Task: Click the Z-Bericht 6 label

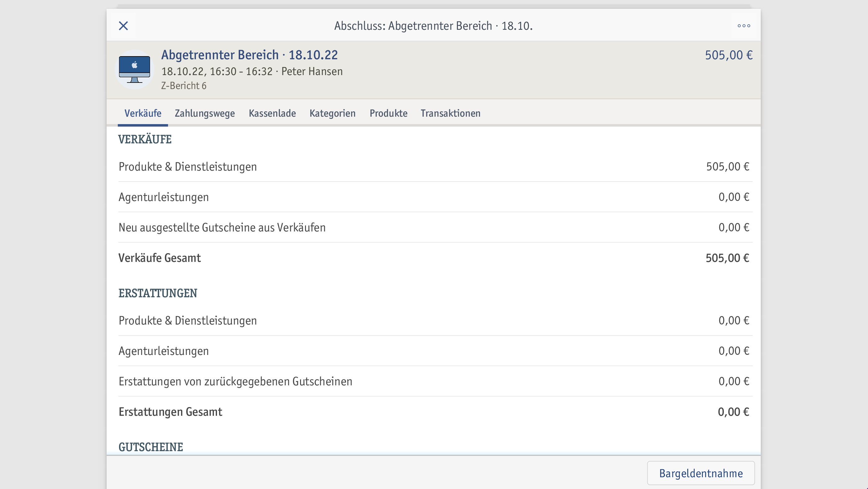Action: (x=184, y=86)
